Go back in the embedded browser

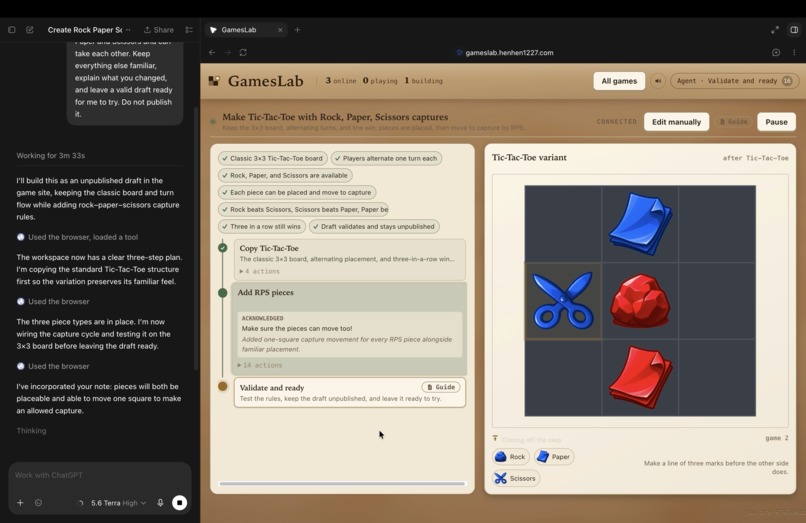[212, 52]
